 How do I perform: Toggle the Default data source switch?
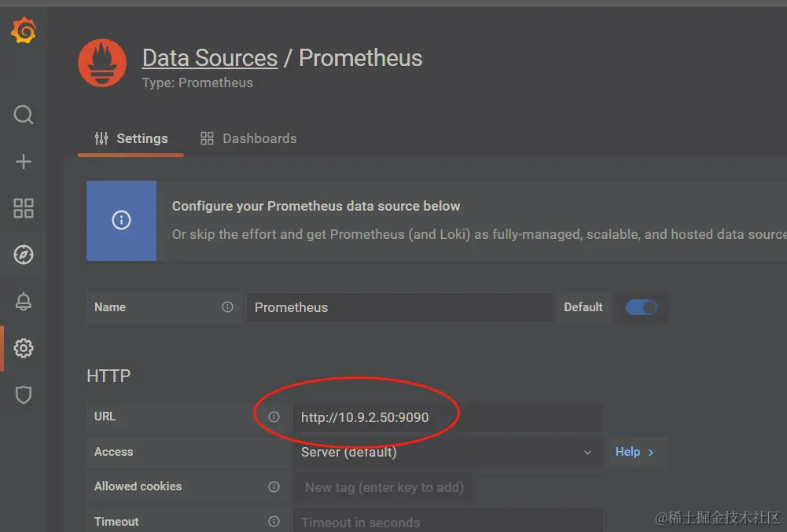[x=641, y=307]
